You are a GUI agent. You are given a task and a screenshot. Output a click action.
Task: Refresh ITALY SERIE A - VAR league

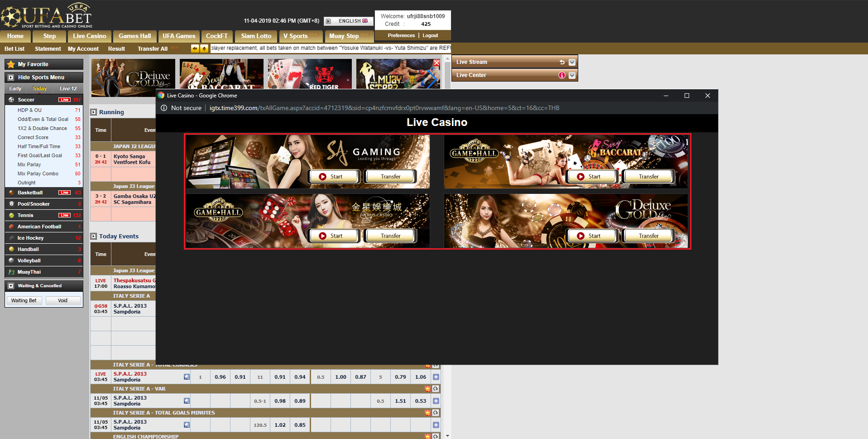coord(436,389)
